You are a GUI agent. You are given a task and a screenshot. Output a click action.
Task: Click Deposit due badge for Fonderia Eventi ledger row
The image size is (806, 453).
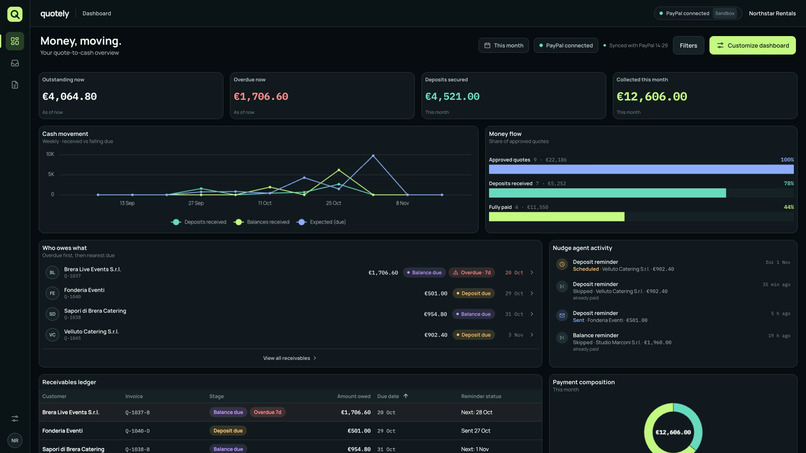click(x=228, y=431)
